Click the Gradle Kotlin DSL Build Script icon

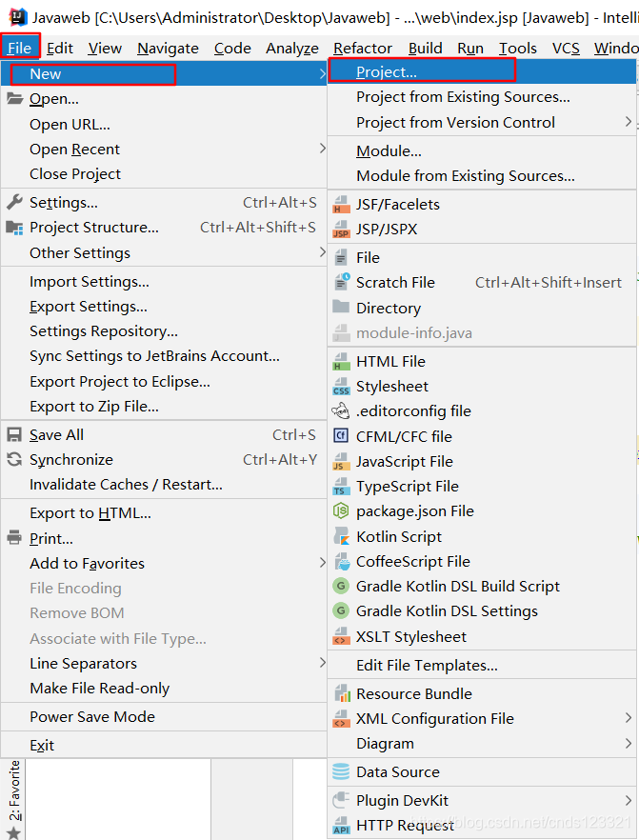click(341, 586)
